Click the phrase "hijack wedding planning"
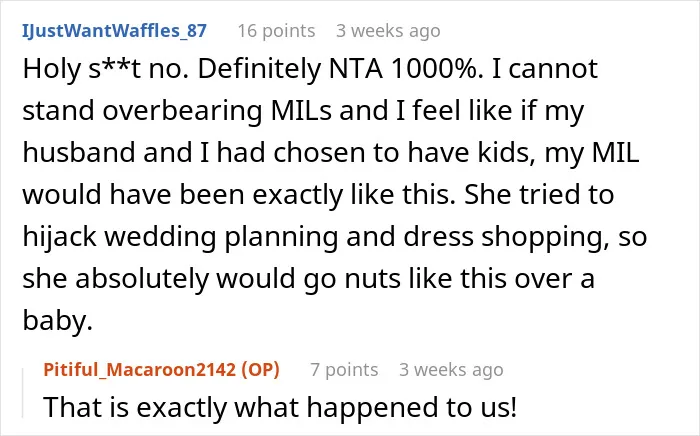700x436 pixels. tap(180, 237)
